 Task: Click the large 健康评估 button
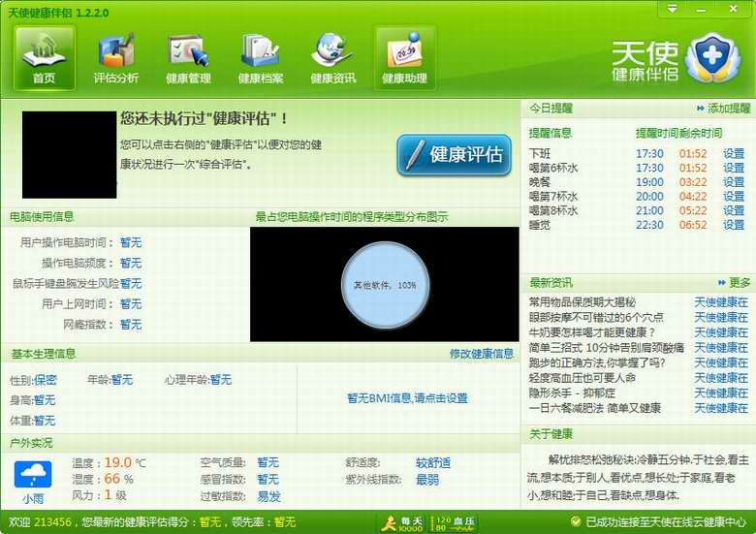tap(454, 155)
